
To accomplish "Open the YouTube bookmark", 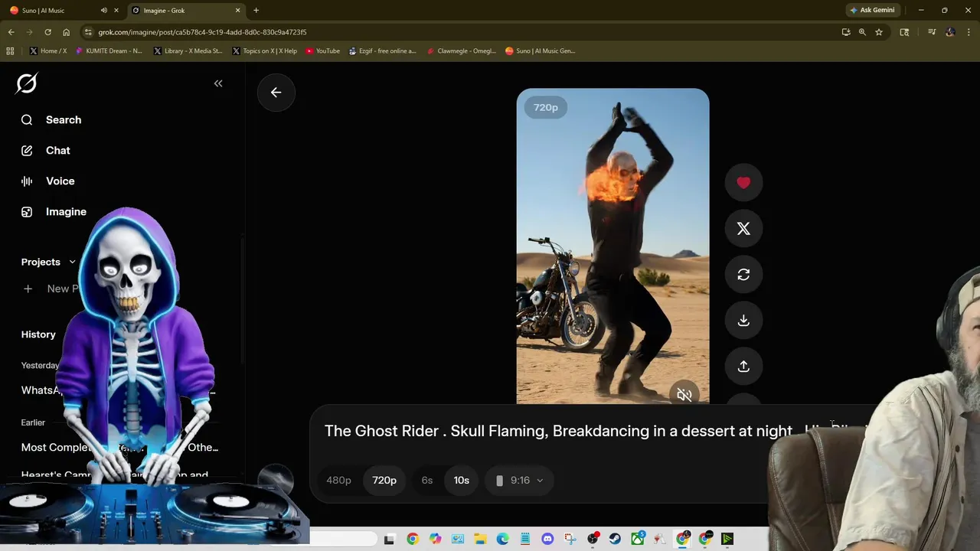I will click(322, 51).
